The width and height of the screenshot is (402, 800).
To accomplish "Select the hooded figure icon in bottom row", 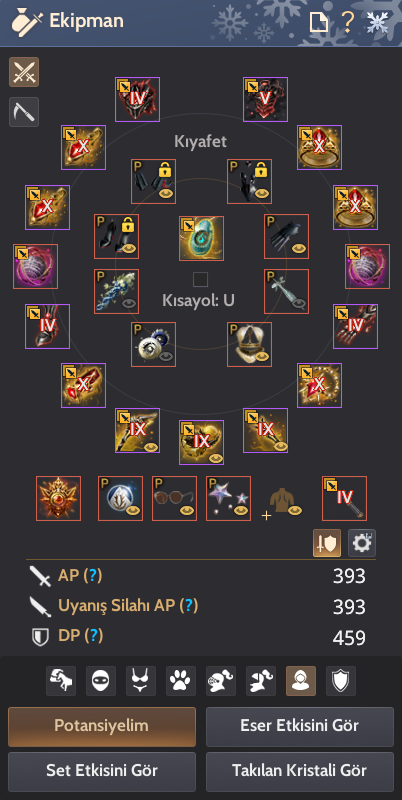I will (x=300, y=681).
